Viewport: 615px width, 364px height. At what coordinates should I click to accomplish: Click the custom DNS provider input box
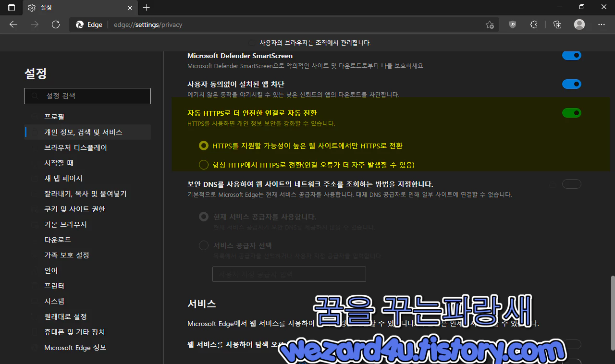(289, 274)
